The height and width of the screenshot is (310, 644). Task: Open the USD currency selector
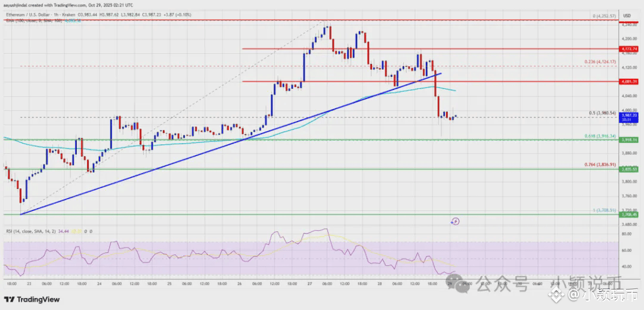point(627,15)
